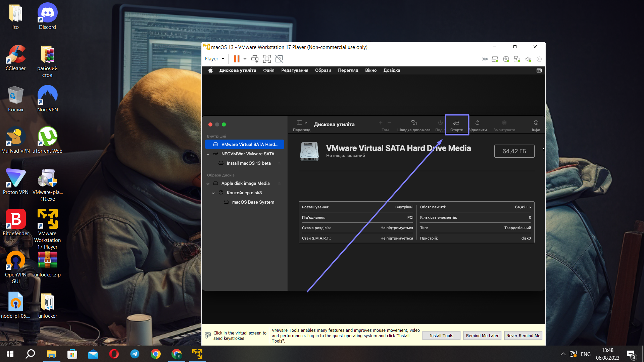The image size is (644, 362).
Task: Enter full screen mode in VMware
Action: pyautogui.click(x=267, y=59)
